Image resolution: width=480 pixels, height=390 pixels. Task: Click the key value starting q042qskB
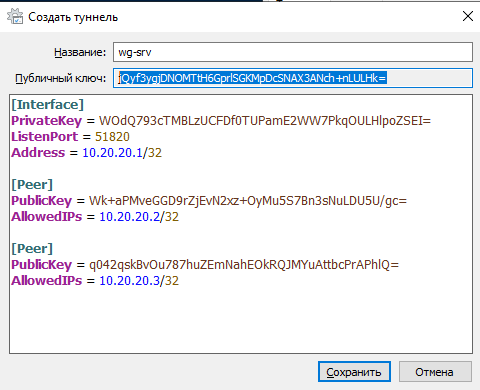(x=244, y=265)
